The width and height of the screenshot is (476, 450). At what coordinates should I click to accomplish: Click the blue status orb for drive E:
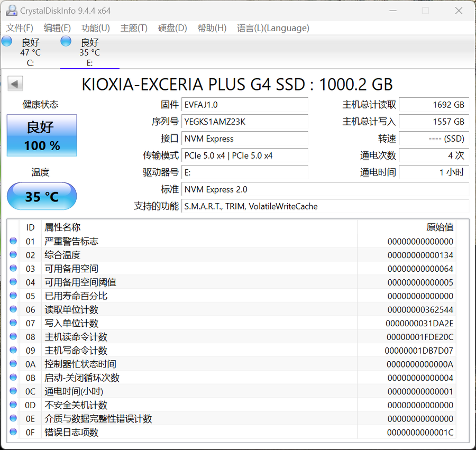[x=66, y=41]
